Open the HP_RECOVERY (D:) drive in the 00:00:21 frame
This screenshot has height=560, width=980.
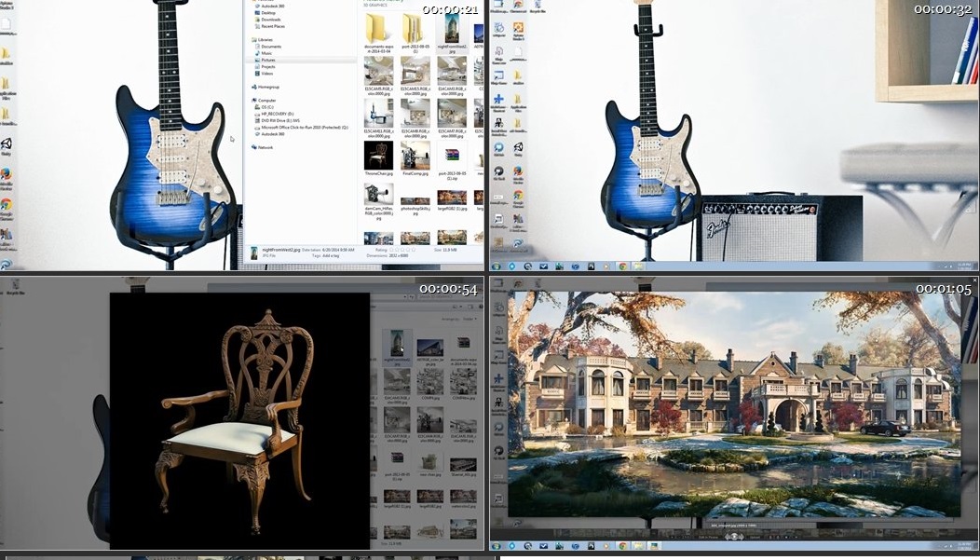click(x=277, y=114)
